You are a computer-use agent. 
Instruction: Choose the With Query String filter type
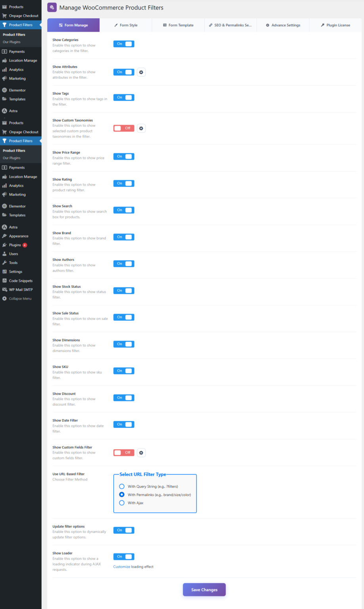tap(122, 486)
